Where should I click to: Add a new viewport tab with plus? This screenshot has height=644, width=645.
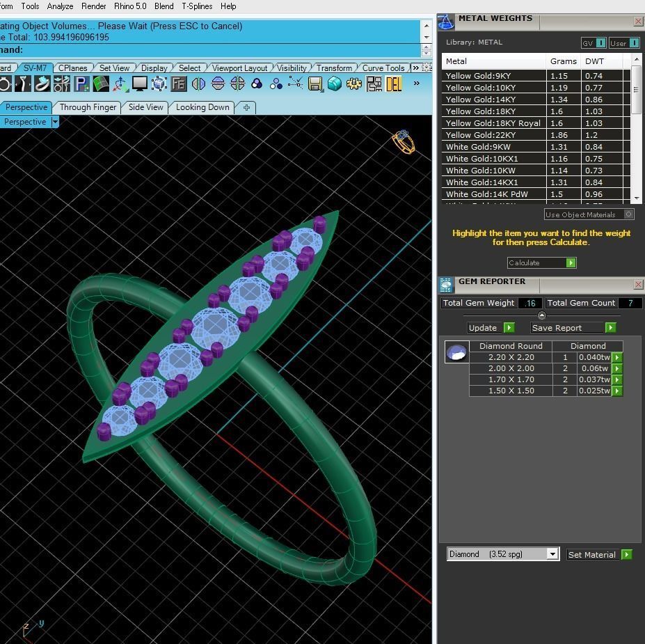(x=246, y=107)
